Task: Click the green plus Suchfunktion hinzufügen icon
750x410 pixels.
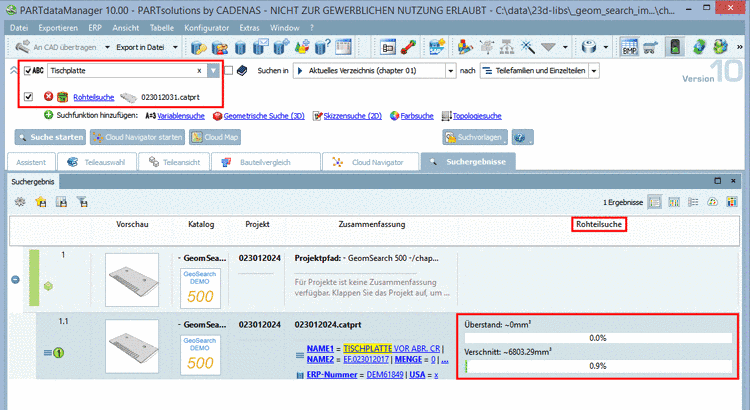Action: tap(48, 115)
